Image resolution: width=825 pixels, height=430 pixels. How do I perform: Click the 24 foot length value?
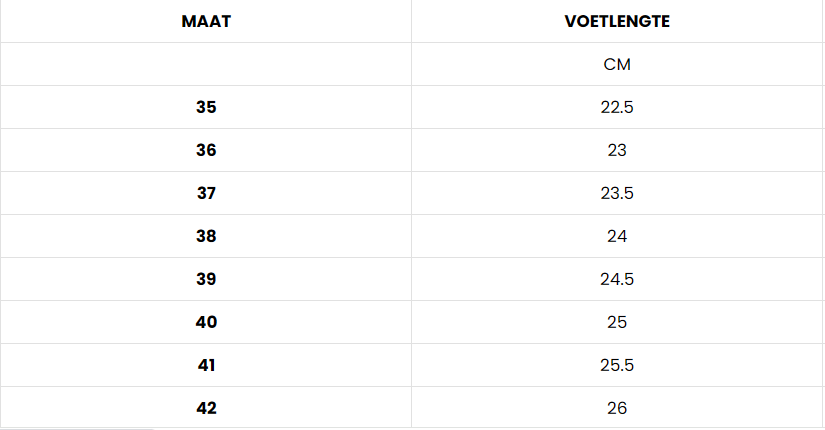point(617,236)
